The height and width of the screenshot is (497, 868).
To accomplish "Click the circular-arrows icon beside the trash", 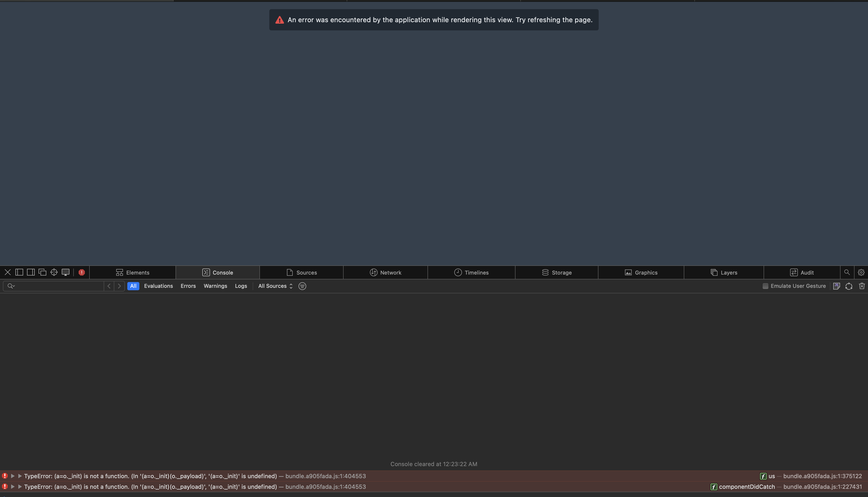I will coord(849,286).
